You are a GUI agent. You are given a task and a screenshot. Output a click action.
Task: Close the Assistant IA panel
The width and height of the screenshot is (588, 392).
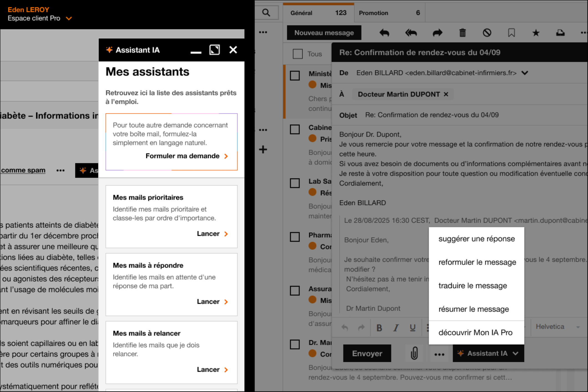pyautogui.click(x=233, y=50)
